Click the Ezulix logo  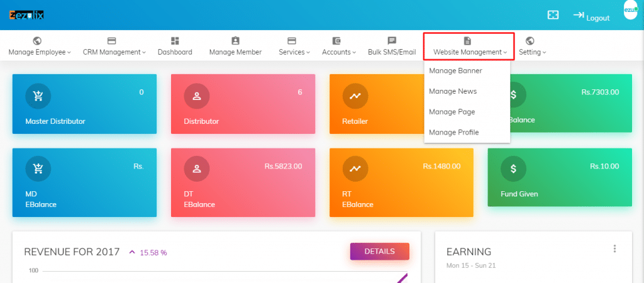pyautogui.click(x=26, y=15)
